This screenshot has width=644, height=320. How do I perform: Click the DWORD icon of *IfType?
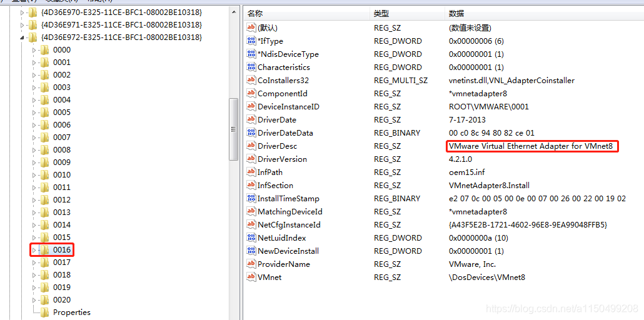pos(251,41)
